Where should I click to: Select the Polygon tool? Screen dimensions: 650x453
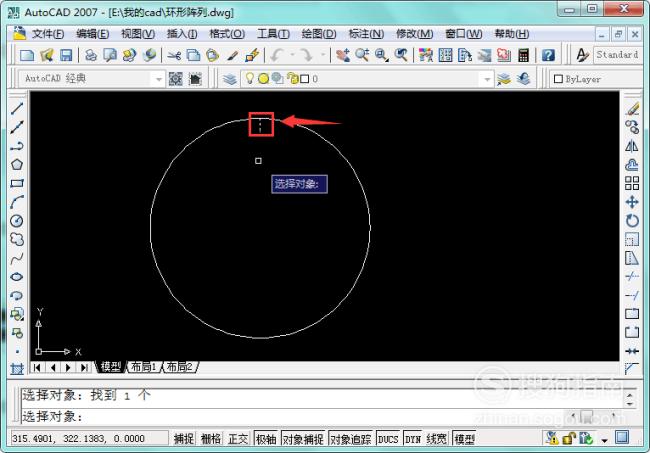pyautogui.click(x=17, y=165)
